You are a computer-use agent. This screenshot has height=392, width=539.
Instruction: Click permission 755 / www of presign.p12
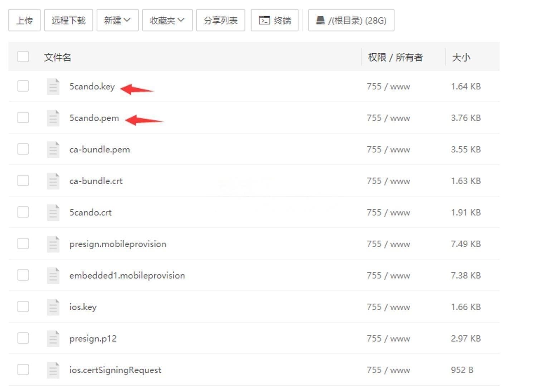click(x=388, y=338)
